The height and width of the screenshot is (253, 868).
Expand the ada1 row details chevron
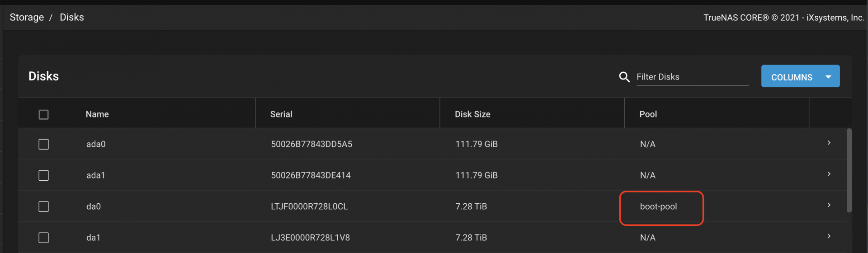tap(829, 174)
